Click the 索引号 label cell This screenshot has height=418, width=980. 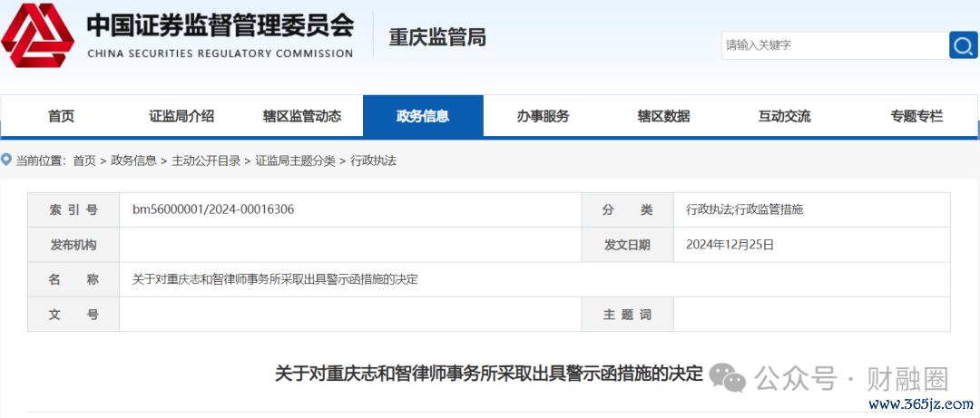73,210
